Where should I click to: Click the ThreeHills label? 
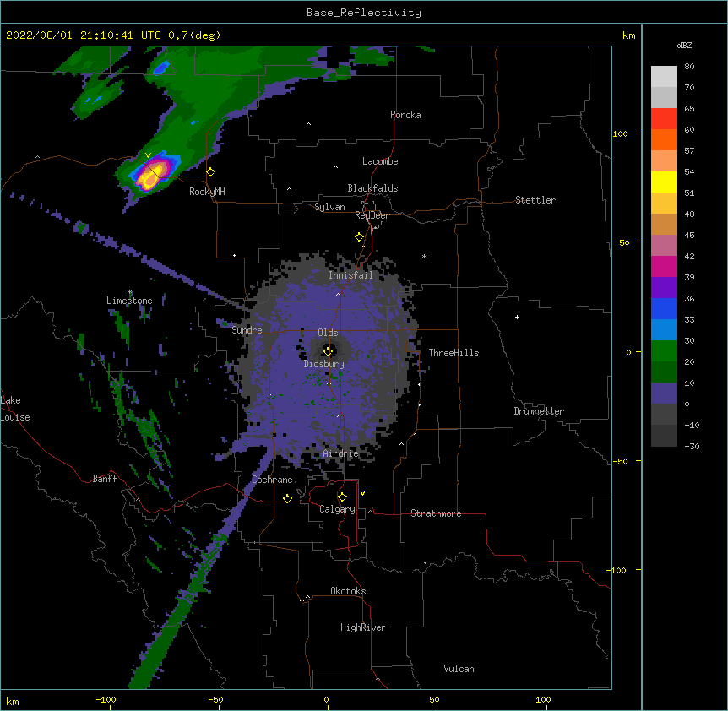454,353
